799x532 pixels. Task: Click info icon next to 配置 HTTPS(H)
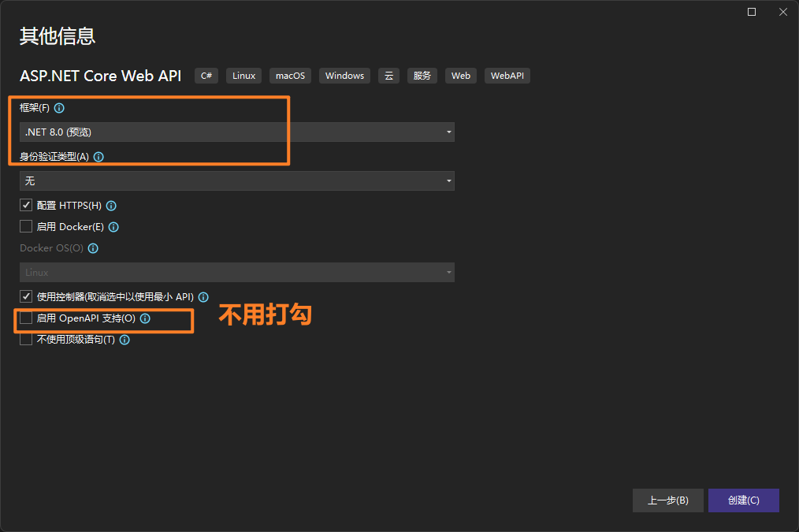click(x=111, y=206)
